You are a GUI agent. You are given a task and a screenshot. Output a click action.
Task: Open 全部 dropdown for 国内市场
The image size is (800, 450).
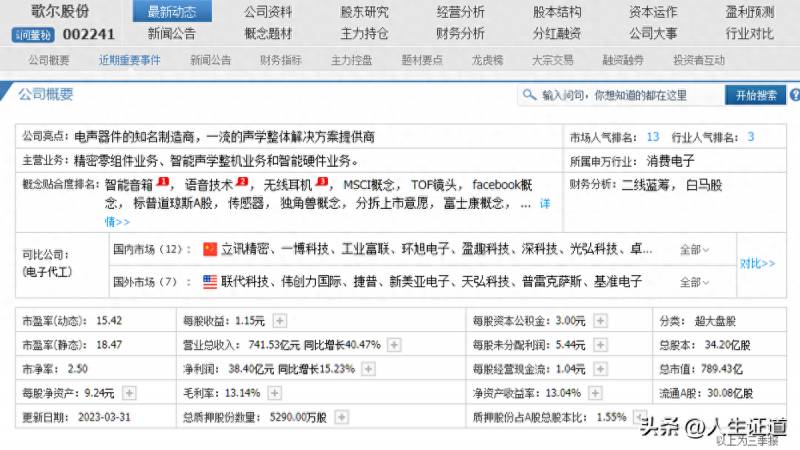coord(694,249)
